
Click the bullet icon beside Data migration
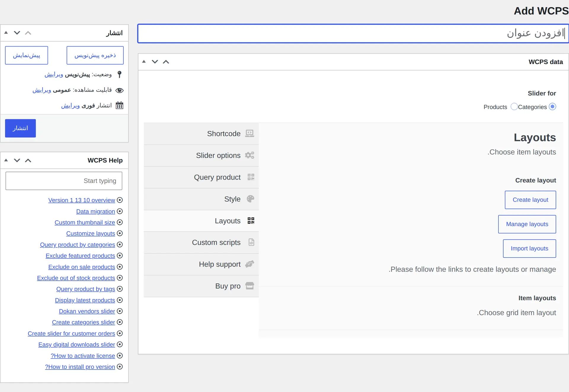click(x=120, y=211)
